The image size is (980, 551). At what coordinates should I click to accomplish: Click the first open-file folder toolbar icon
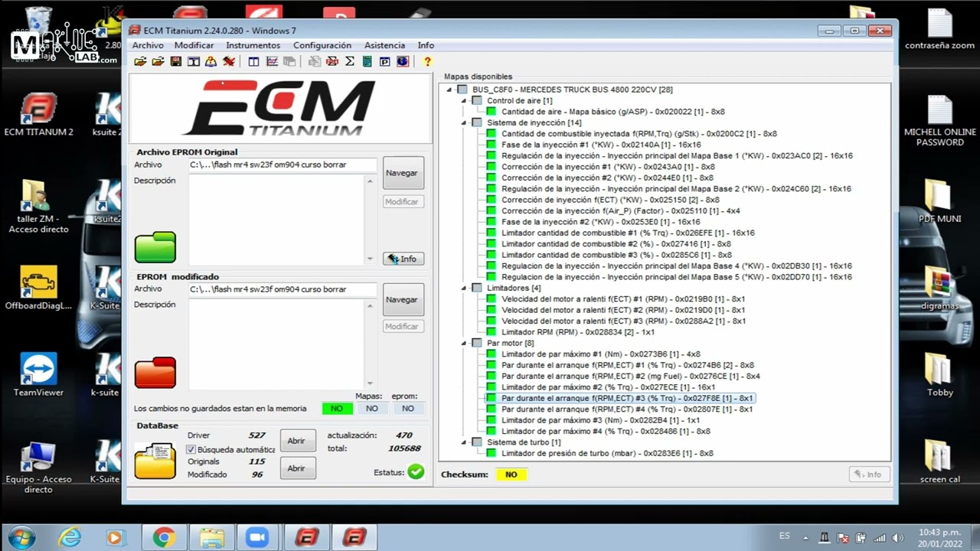140,61
